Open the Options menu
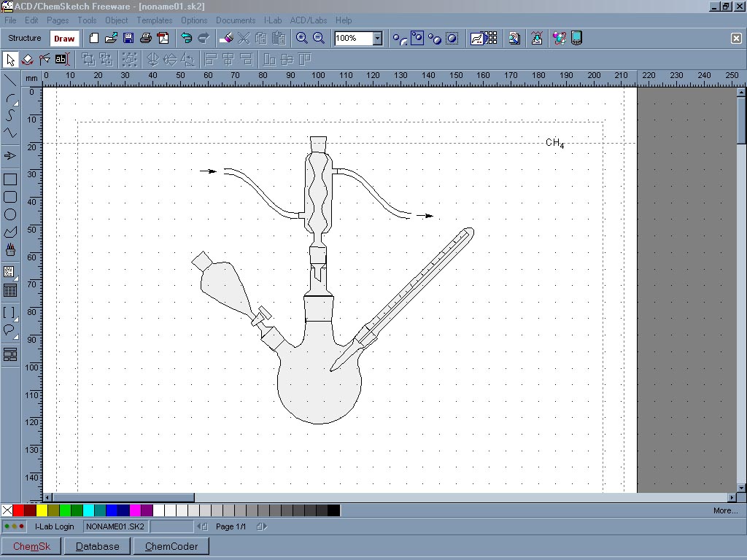Screen dimensions: 747x560 (194, 20)
